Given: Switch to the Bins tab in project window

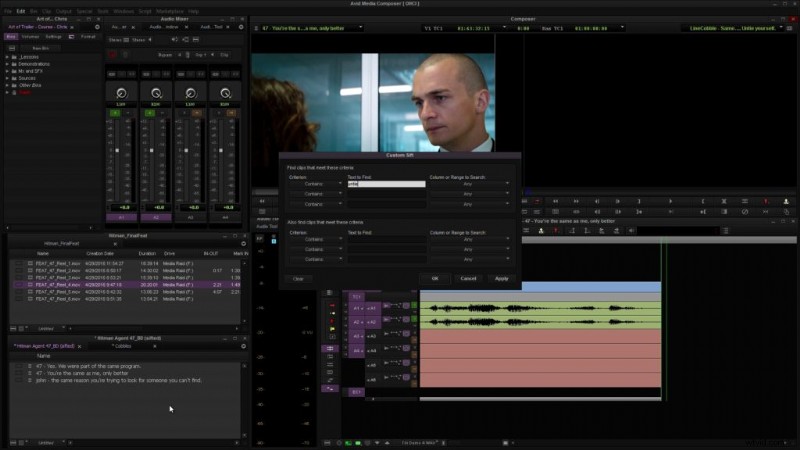Looking at the screenshot, I should coord(11,37).
